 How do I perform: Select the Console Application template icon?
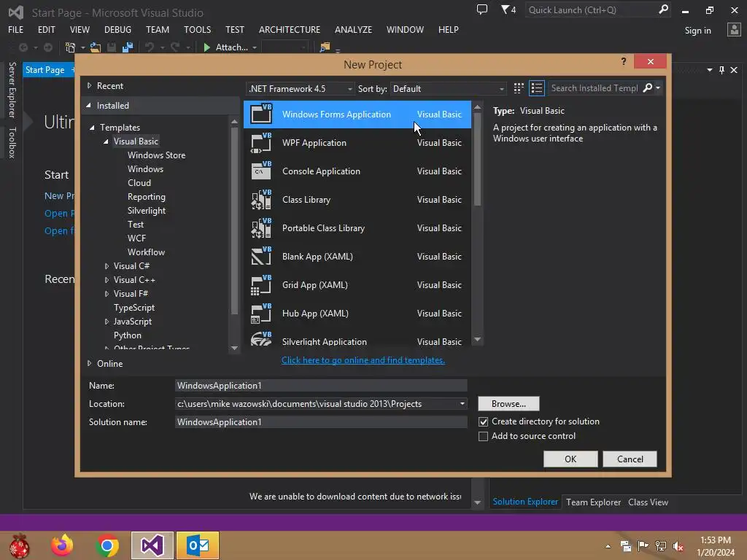pyautogui.click(x=261, y=171)
